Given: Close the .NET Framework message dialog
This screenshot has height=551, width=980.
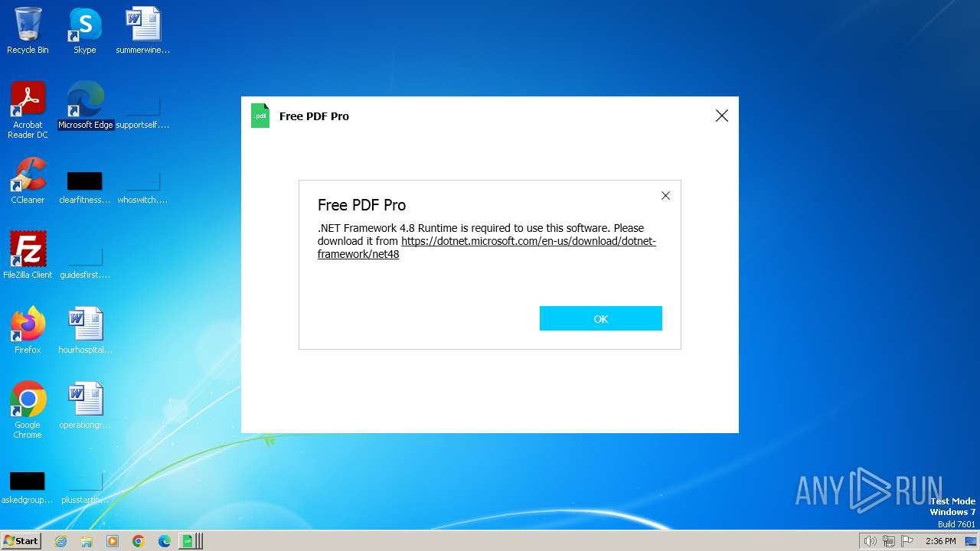Looking at the screenshot, I should coord(665,196).
